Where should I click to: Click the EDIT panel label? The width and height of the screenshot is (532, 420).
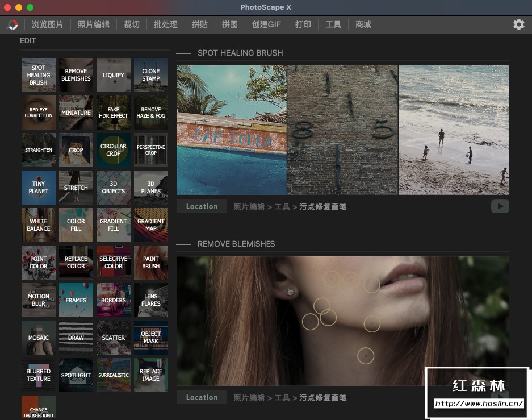(27, 41)
